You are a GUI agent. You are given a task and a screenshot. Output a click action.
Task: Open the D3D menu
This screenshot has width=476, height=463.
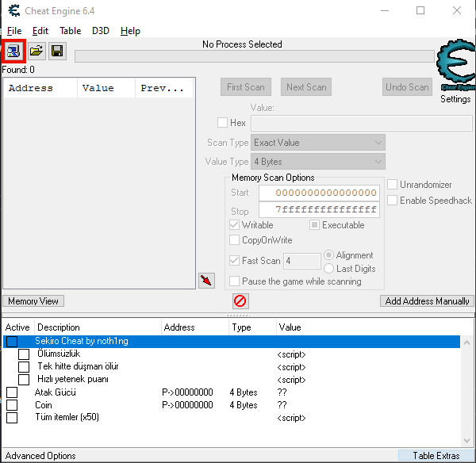pos(101,31)
